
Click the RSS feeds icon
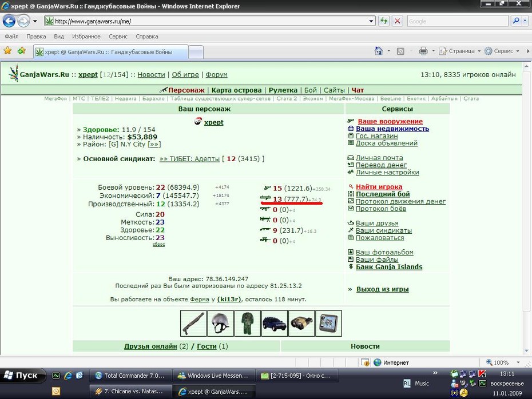[400, 51]
